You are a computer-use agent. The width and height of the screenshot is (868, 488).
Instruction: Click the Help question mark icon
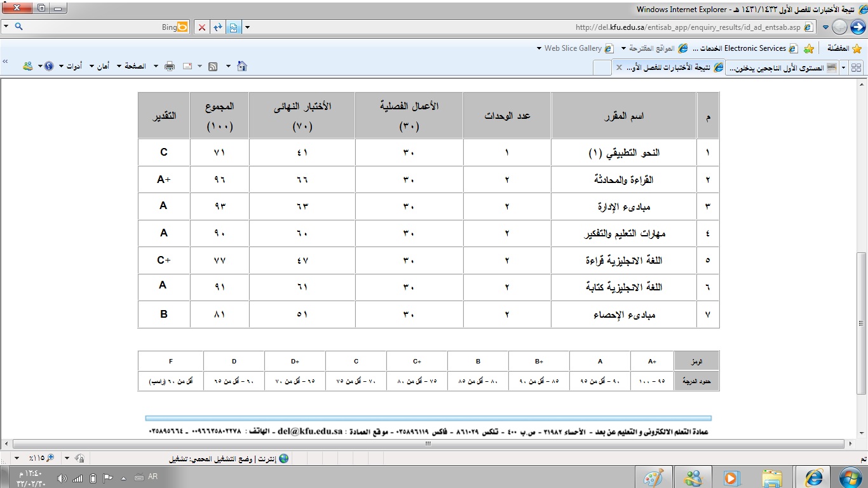pyautogui.click(x=50, y=66)
